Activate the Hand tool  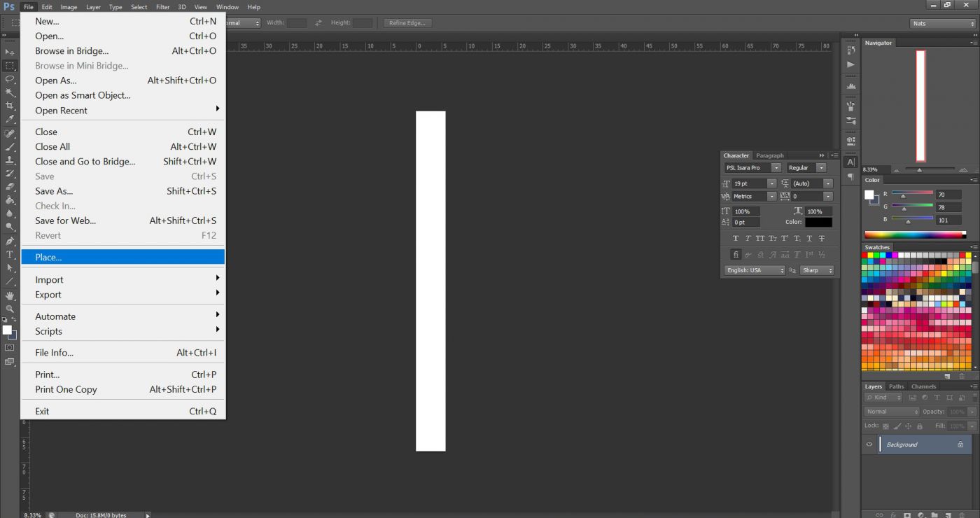coord(10,295)
